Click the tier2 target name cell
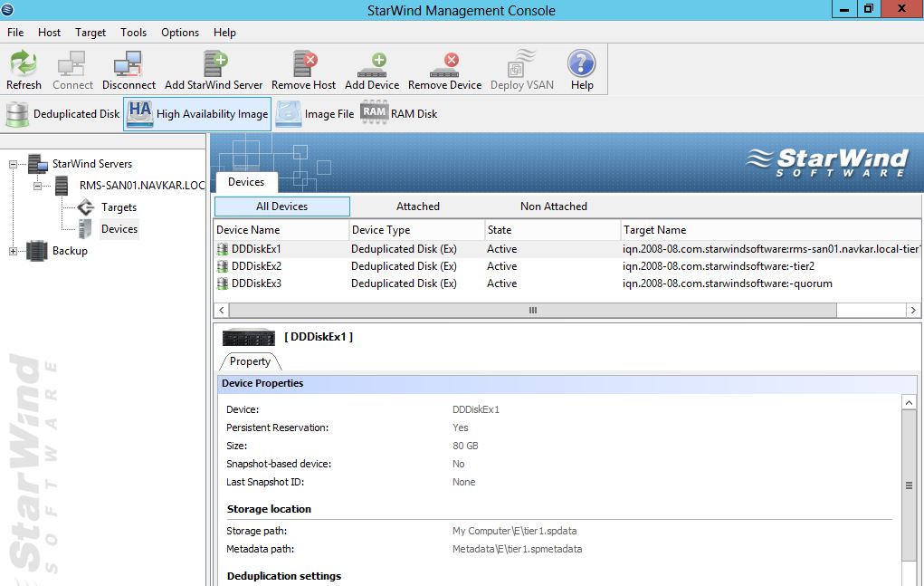The height and width of the screenshot is (586, 924). point(719,266)
